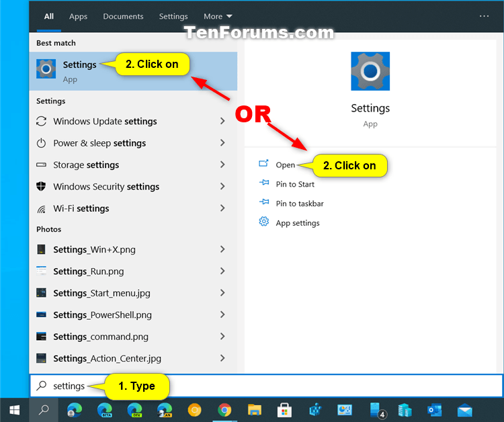Screen dimensions: 504x422
Task: Open the Settings_command.png photo result
Action: click(133, 337)
